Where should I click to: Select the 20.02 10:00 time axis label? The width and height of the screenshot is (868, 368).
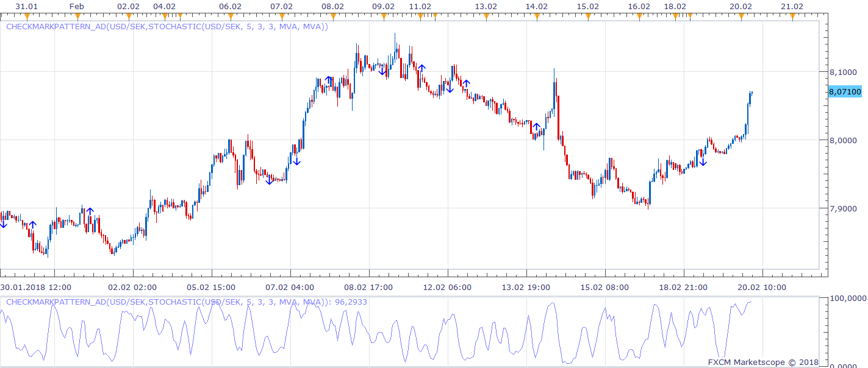click(x=762, y=287)
